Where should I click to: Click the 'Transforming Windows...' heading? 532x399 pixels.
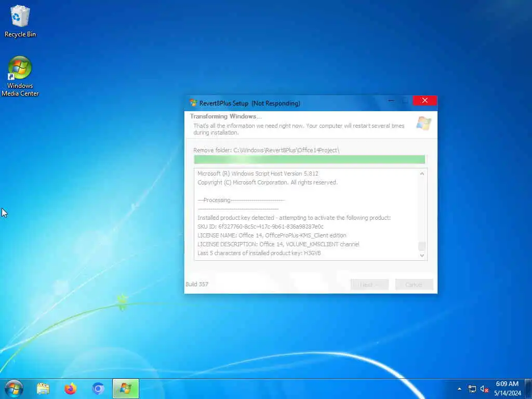226,116
